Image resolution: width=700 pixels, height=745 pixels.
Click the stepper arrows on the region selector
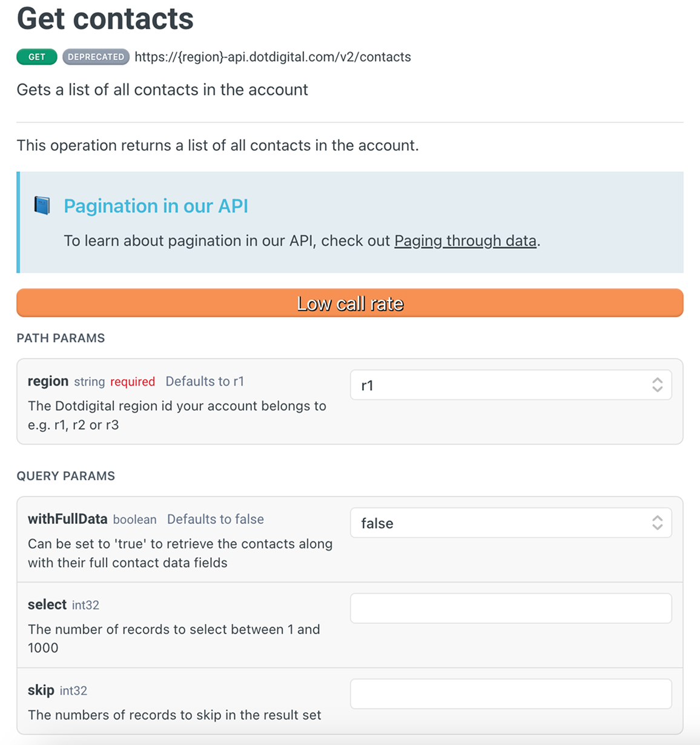point(657,385)
